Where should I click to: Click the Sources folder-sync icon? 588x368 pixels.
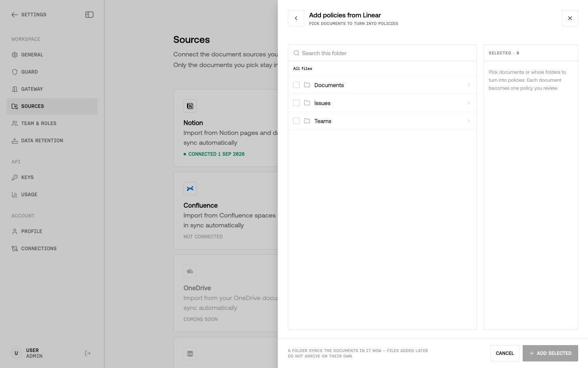click(x=15, y=106)
